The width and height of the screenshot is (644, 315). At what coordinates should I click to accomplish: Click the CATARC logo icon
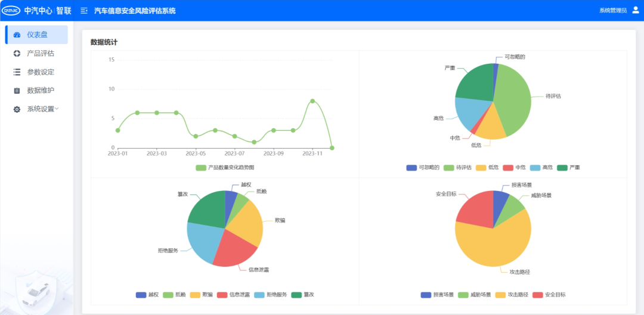pos(11,11)
